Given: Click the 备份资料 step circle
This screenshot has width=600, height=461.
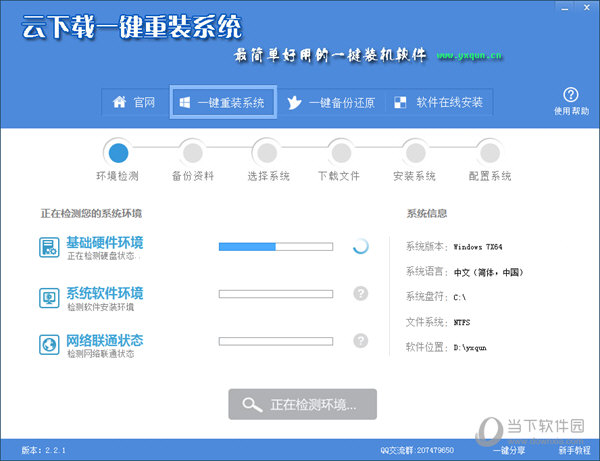Looking at the screenshot, I should pos(192,153).
